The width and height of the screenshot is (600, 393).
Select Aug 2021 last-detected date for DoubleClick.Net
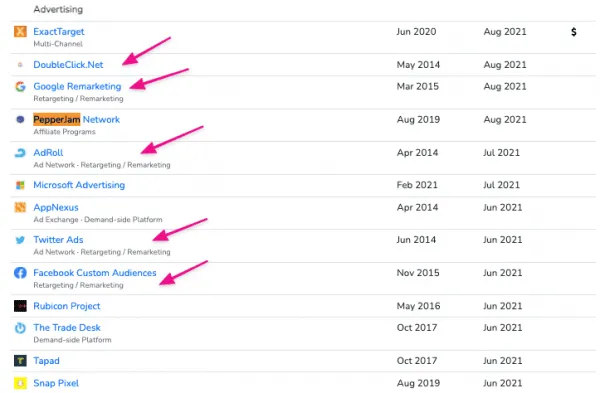pos(505,65)
